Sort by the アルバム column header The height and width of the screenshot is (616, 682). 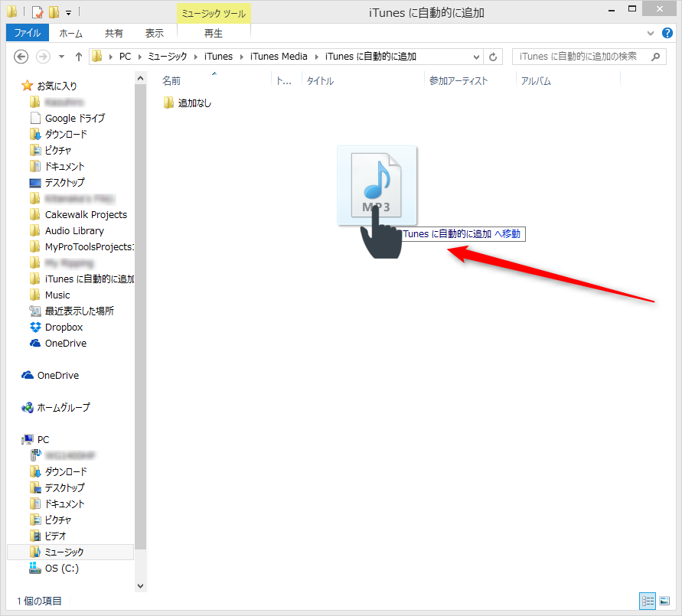[x=536, y=81]
